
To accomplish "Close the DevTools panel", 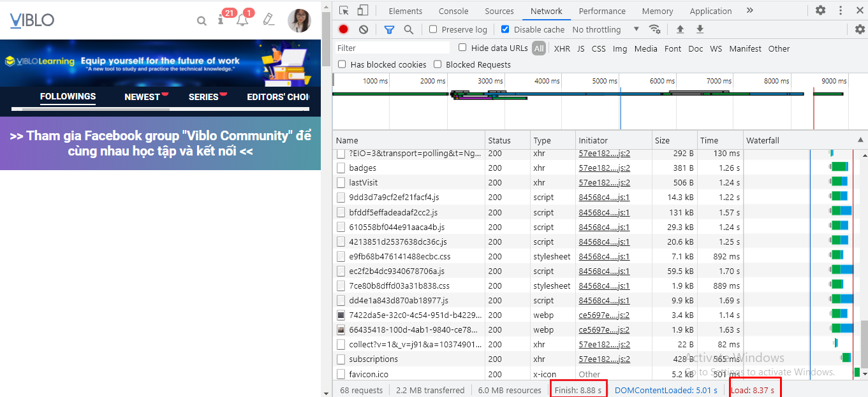I will click(858, 10).
